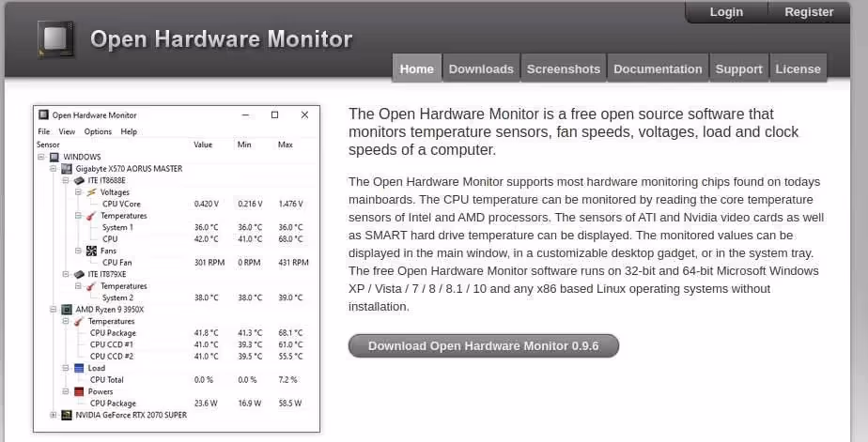Collapse the Powers node
868x442 pixels.
(66, 391)
